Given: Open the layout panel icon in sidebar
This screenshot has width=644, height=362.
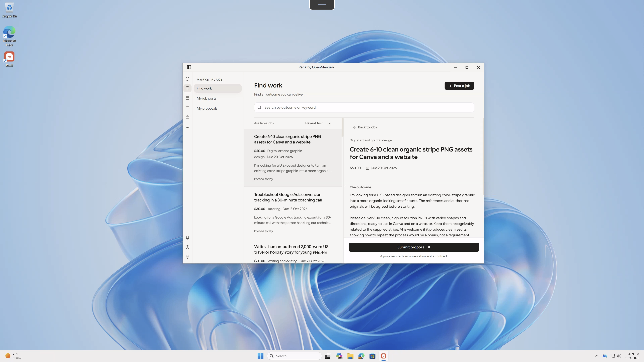Looking at the screenshot, I should (188, 98).
